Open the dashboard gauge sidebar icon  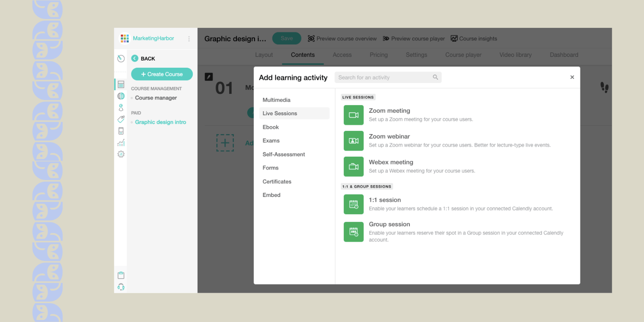coord(121,59)
